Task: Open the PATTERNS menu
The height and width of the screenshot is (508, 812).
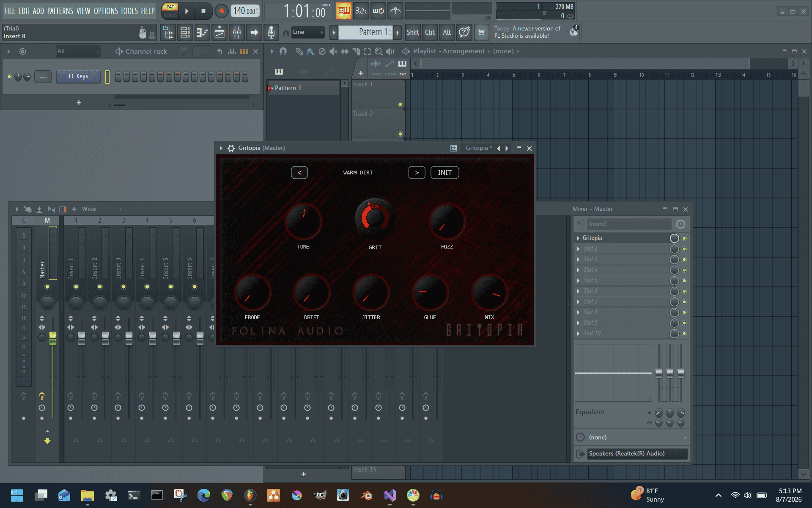Action: pos(60,11)
